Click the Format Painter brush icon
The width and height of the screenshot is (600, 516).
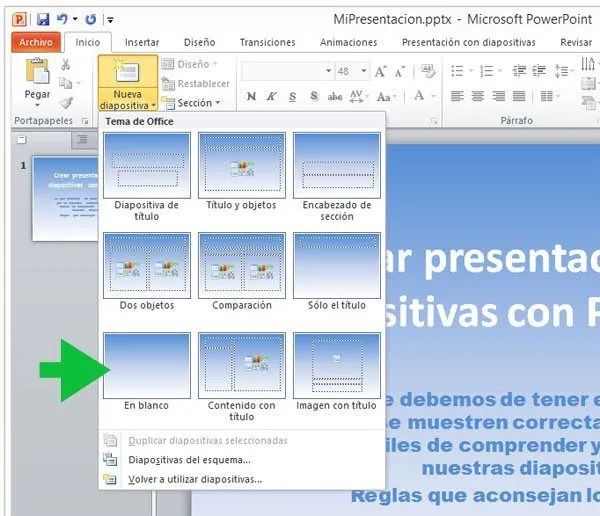[x=66, y=102]
